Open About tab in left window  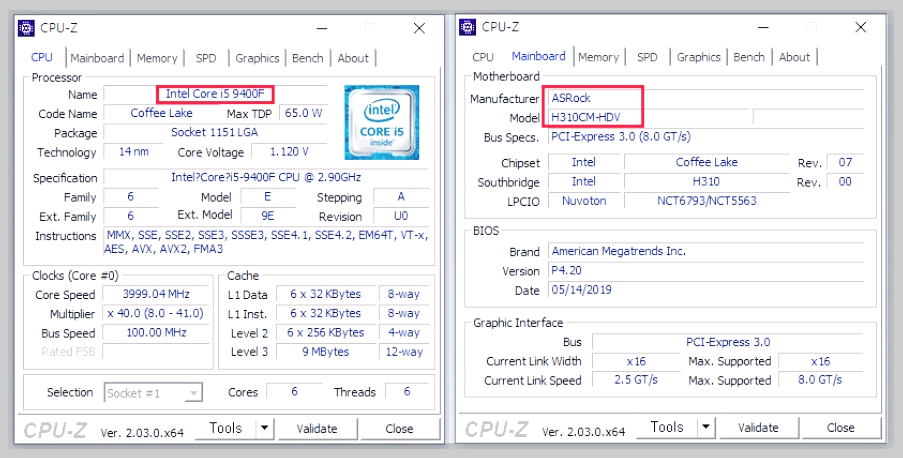pyautogui.click(x=352, y=58)
